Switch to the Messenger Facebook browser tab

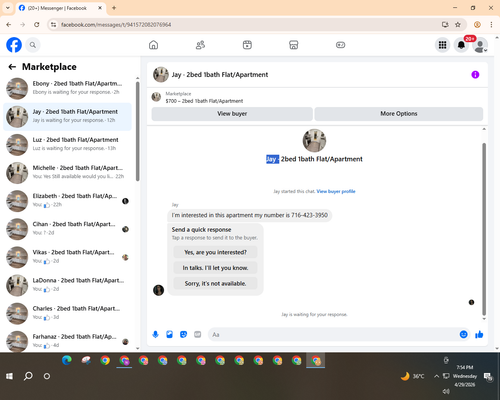(61, 8)
